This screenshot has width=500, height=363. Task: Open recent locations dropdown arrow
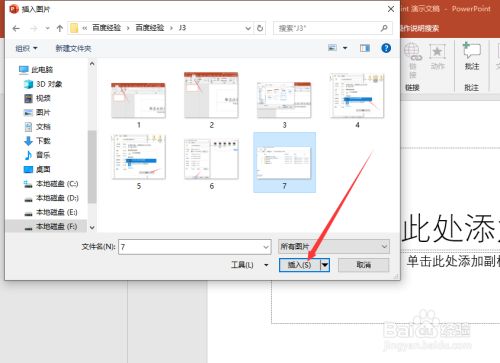click(47, 28)
